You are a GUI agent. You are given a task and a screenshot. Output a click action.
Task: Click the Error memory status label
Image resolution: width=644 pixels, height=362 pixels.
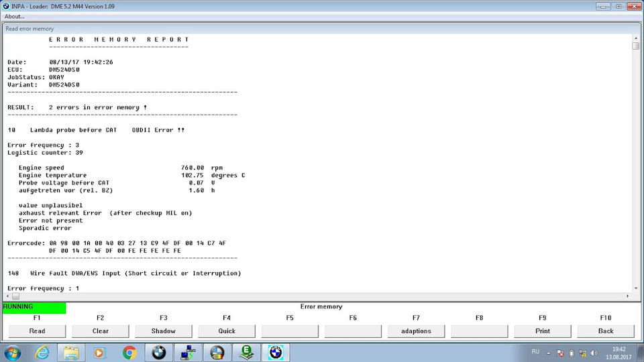321,306
